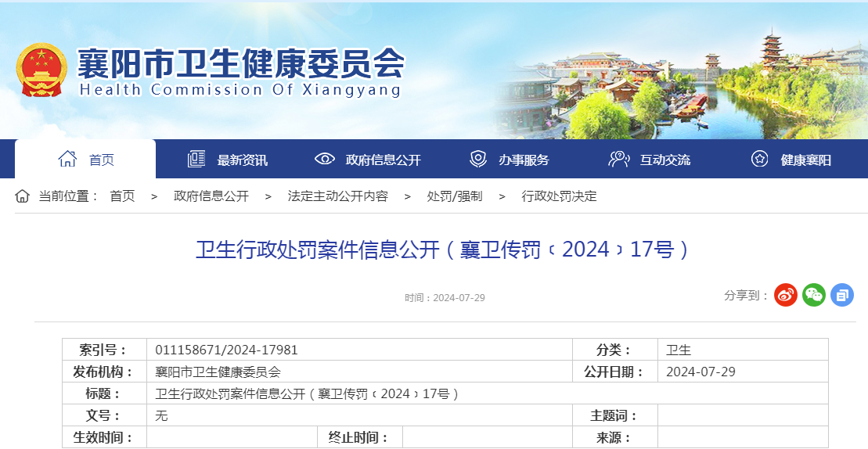This screenshot has width=868, height=449.
Task: Click the breadcrumb house icon
Action: point(23,196)
